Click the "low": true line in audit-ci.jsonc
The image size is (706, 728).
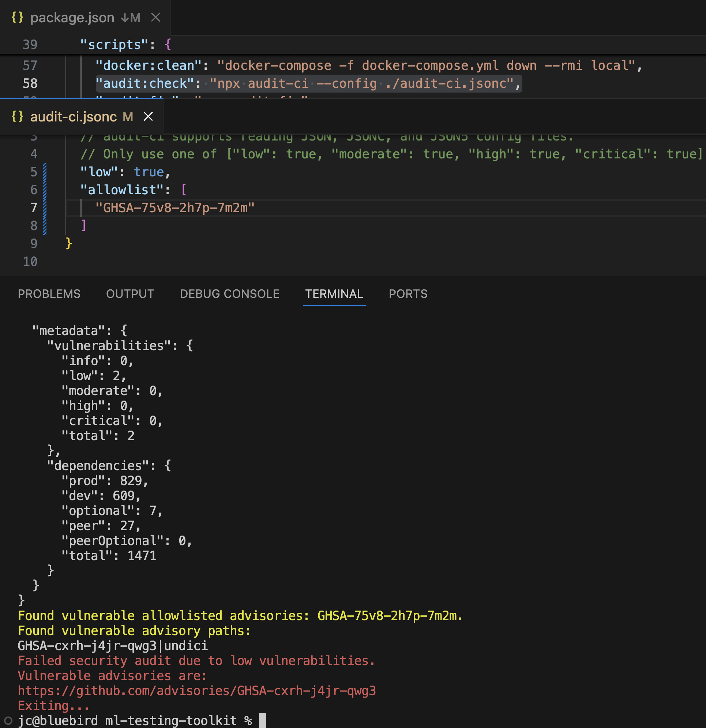(x=125, y=172)
